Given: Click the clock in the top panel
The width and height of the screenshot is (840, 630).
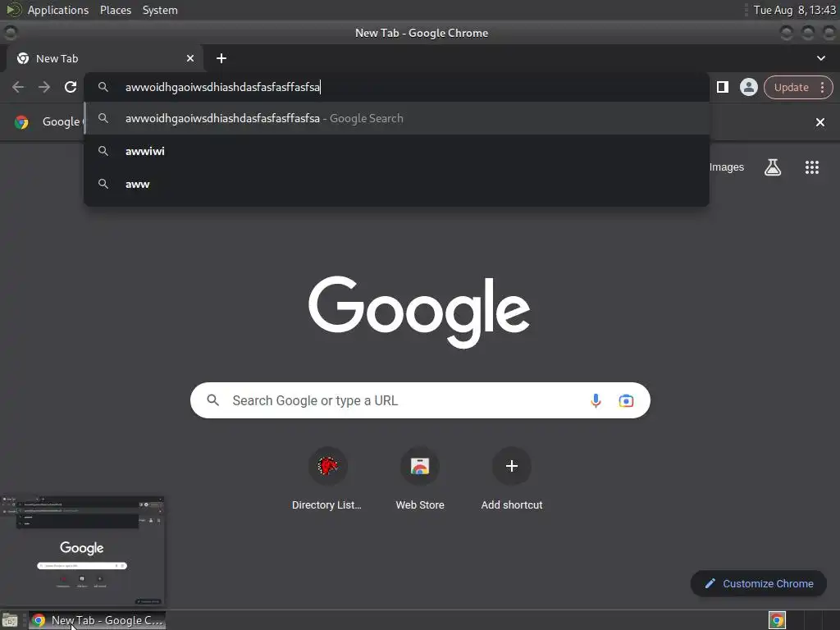Looking at the screenshot, I should point(794,10).
